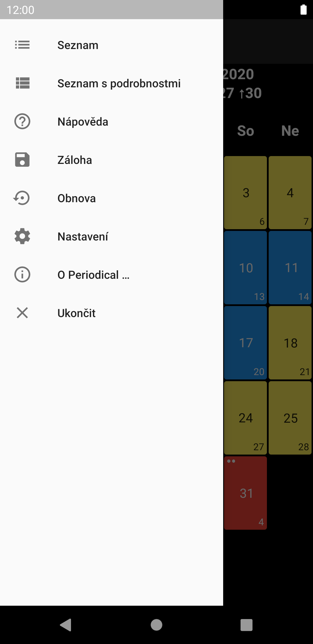Tap Ukončit to exit the app
The height and width of the screenshot is (644, 313).
77,313
